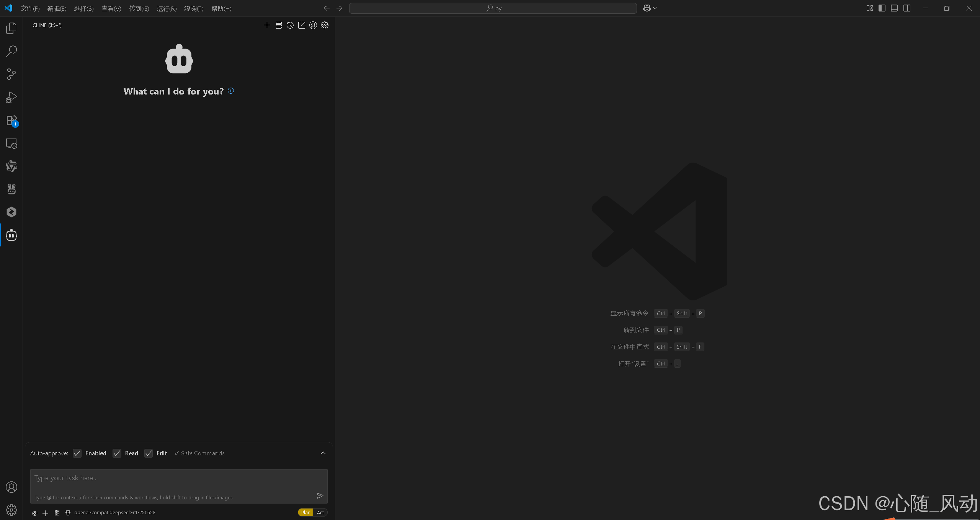Pop Cline out into editor tab

tap(302, 25)
